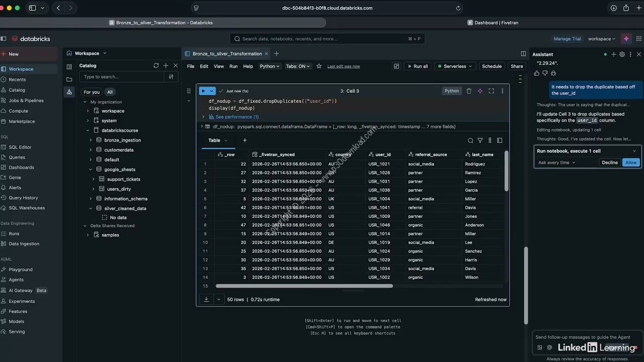Start a new Assistant thread
Screen dimensions: 644x362
(x=613, y=54)
